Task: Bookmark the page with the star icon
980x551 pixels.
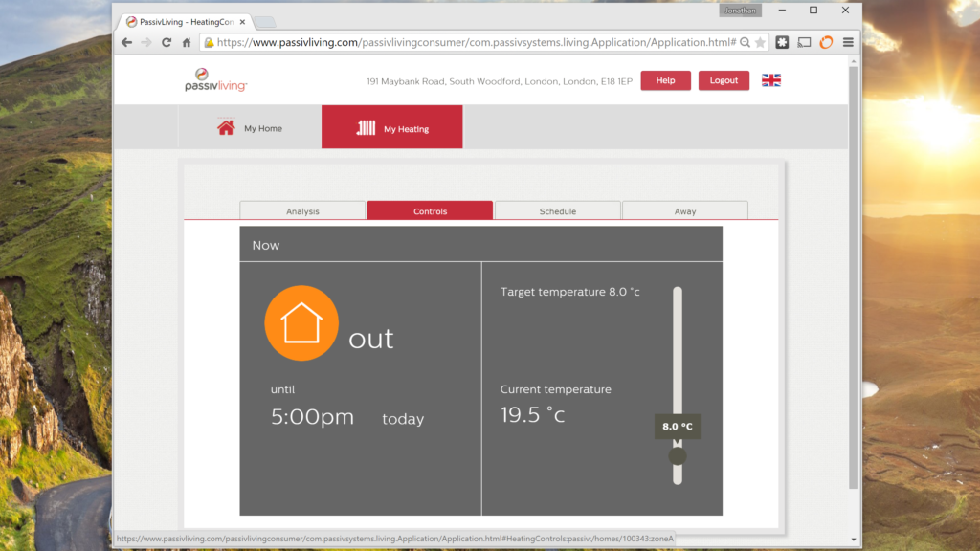Action: [x=759, y=42]
